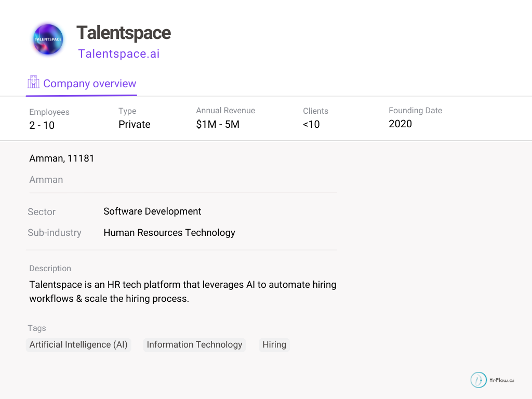Click the Type value Private

tap(135, 124)
